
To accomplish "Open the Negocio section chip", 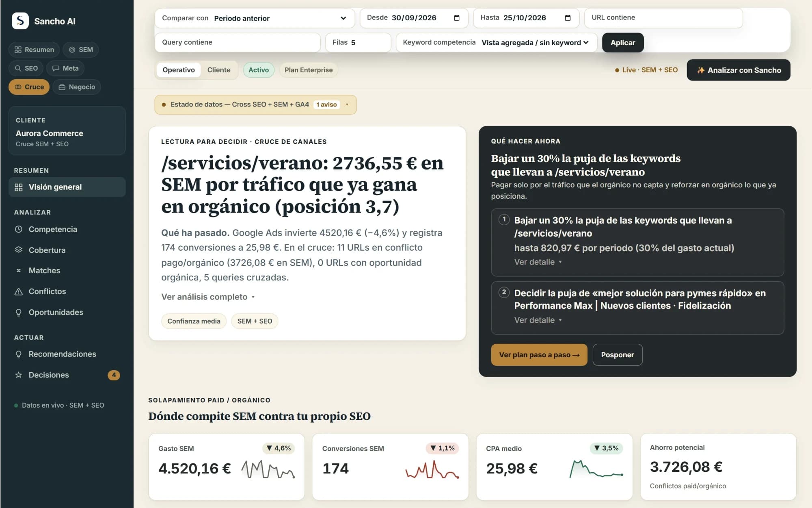I will pyautogui.click(x=77, y=87).
